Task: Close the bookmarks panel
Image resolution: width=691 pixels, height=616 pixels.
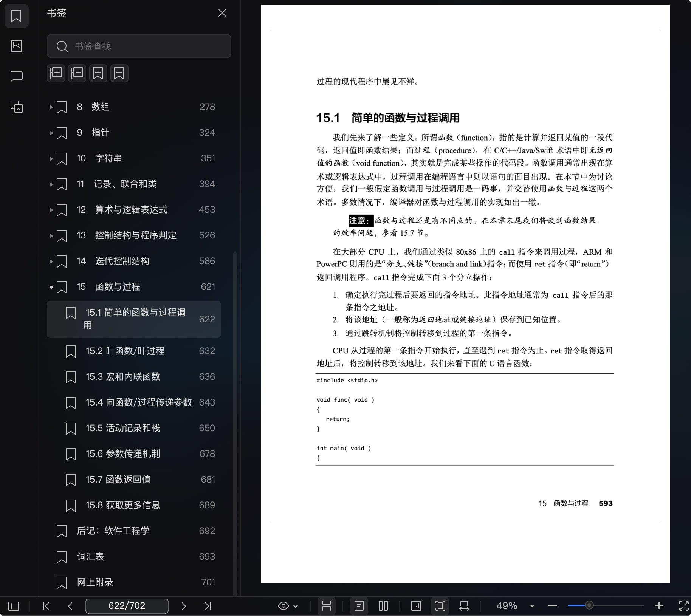Action: coord(222,13)
